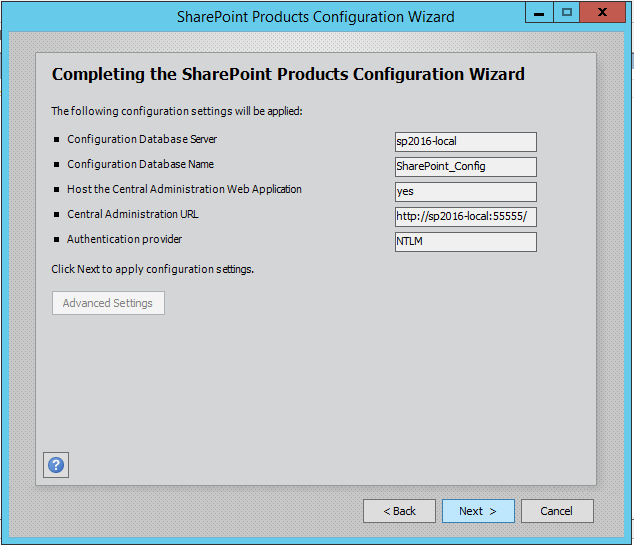This screenshot has height=545, width=634.
Task: Click the 'Completing the SharePoint Products Configuration Wizard' heading
Action: pyautogui.click(x=288, y=74)
